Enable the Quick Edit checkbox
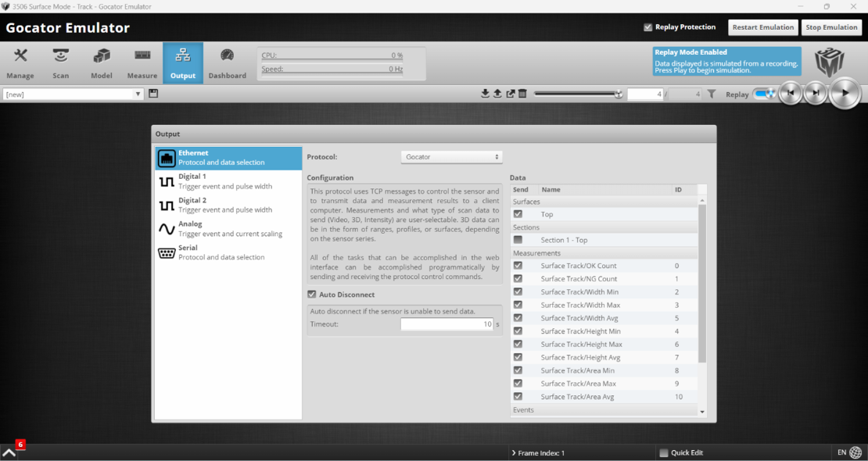Viewport: 868px width, 461px height. (664, 452)
